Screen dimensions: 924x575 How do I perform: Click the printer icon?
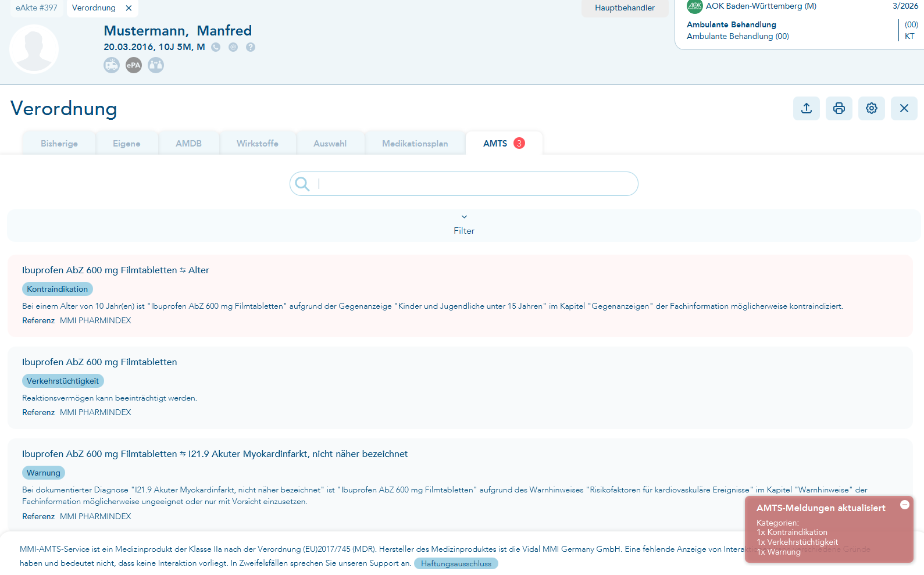pyautogui.click(x=839, y=108)
